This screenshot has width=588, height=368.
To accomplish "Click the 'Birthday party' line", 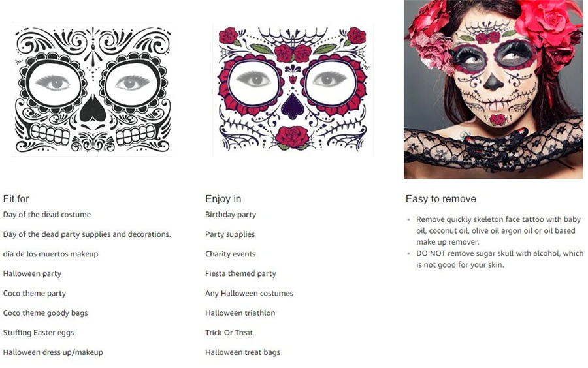I will click(231, 215).
